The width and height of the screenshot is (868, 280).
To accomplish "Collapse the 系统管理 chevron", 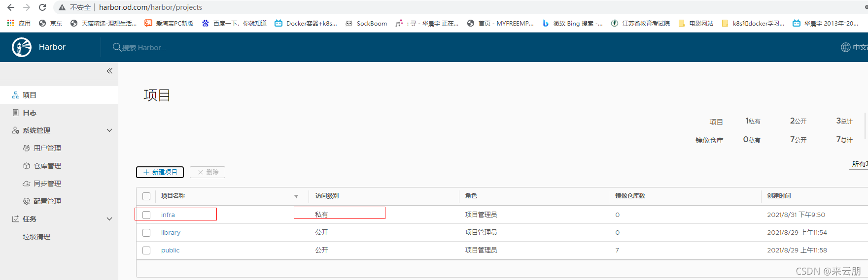I will pos(109,130).
